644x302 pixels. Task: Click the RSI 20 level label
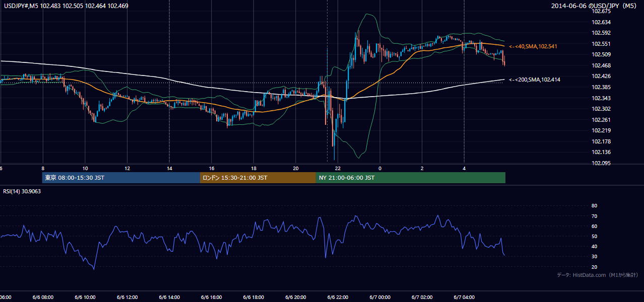pyautogui.click(x=594, y=267)
